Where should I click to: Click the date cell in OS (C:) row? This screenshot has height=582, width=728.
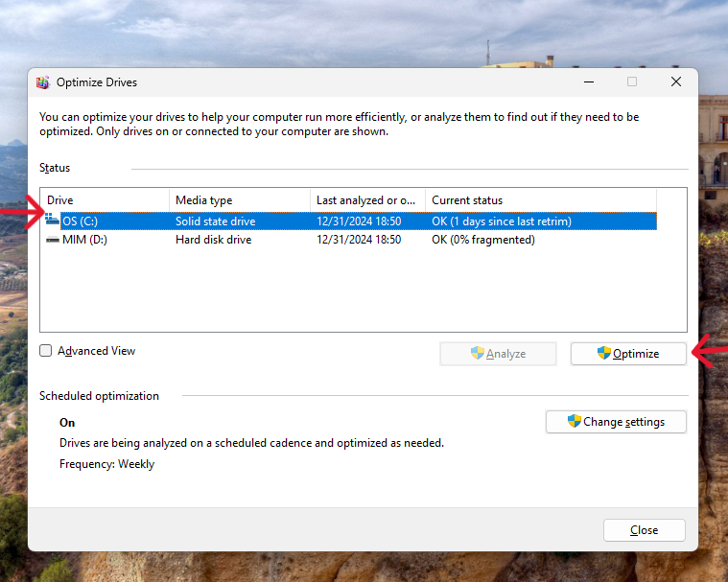[x=359, y=221]
